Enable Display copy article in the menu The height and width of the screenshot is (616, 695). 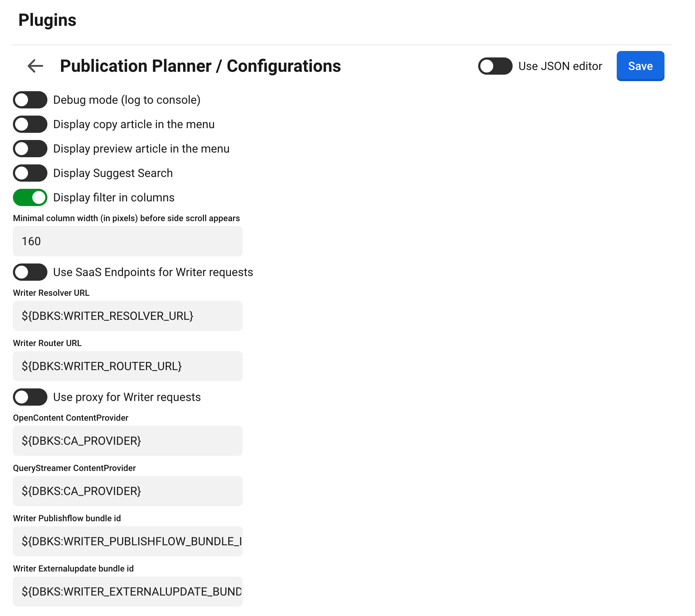tap(30, 124)
